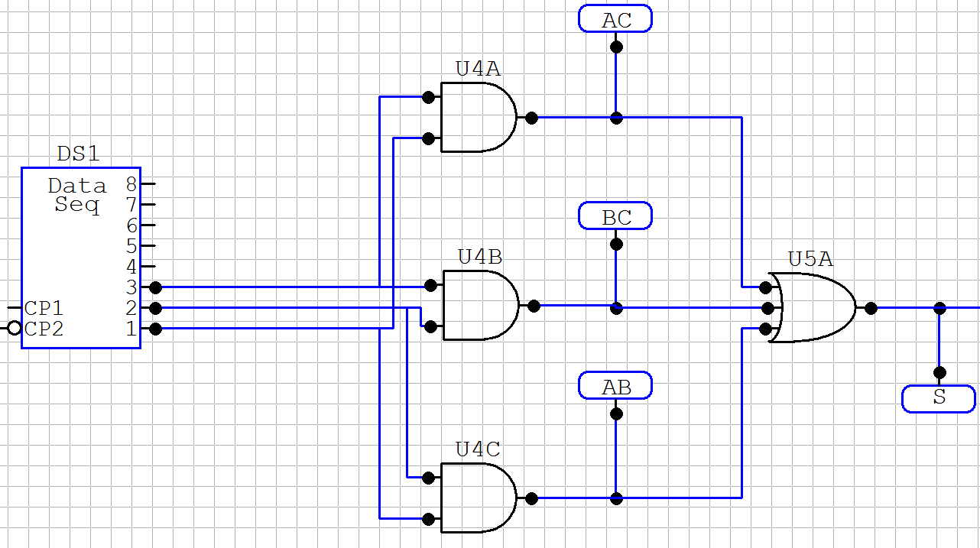
Task: Click output pin 8 of DS1
Action: (148, 184)
